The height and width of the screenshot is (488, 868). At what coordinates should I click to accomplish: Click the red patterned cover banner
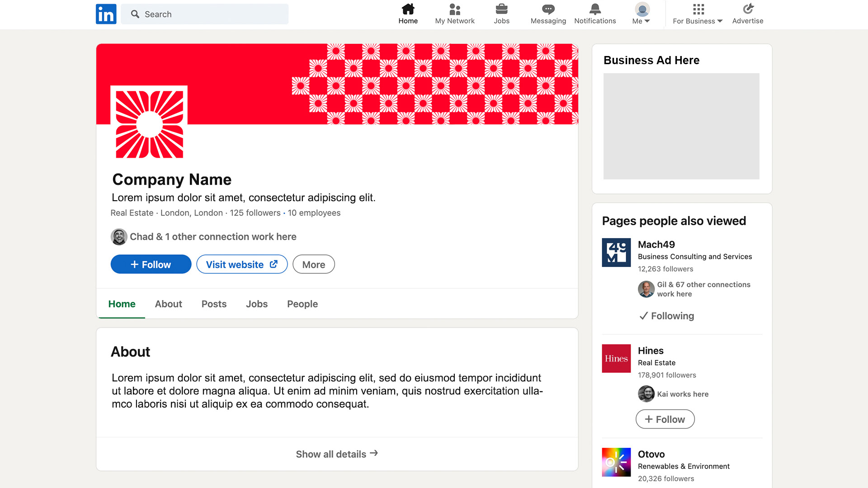click(x=337, y=84)
